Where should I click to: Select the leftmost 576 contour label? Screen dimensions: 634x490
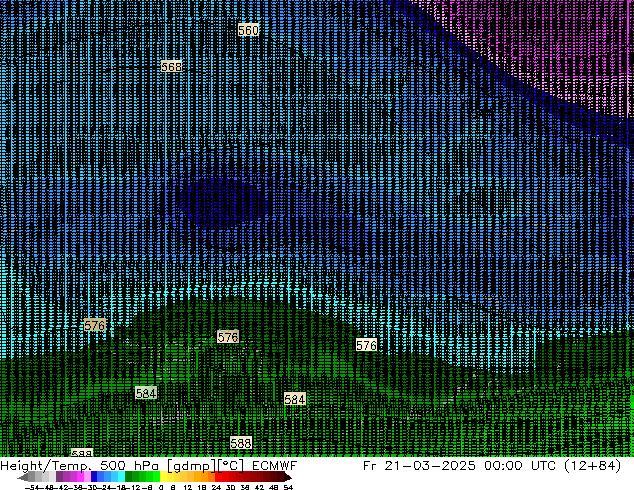coord(95,325)
